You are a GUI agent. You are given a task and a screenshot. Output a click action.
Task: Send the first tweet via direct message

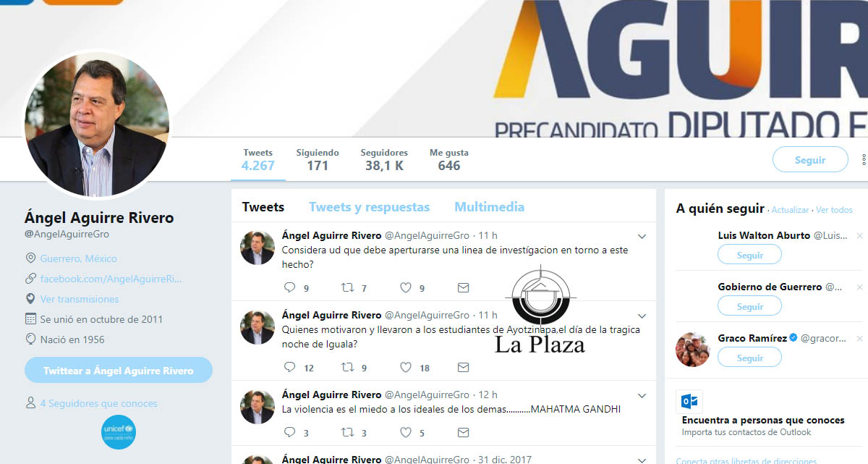pos(463,287)
